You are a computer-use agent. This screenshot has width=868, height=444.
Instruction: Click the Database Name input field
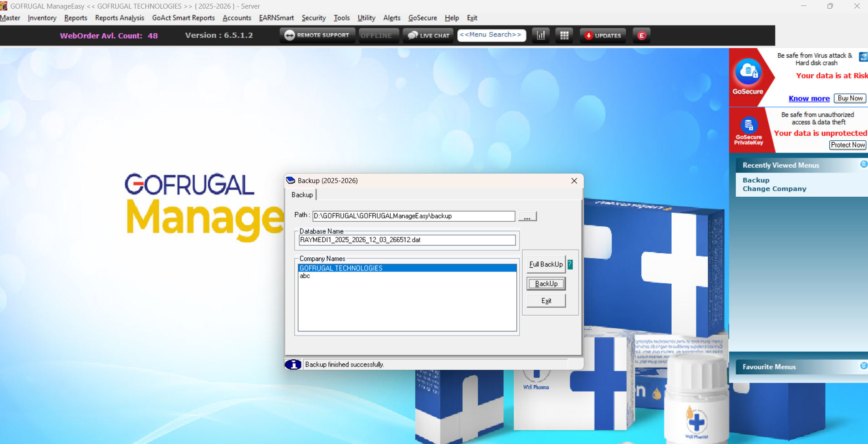pyautogui.click(x=407, y=240)
